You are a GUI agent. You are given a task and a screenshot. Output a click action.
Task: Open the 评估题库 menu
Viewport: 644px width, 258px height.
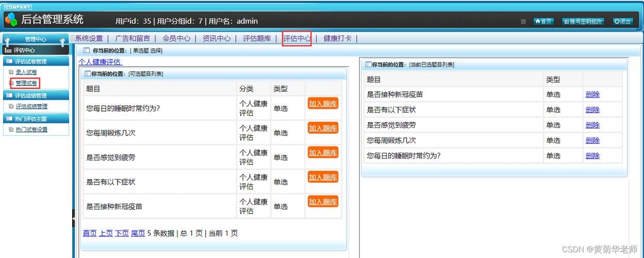pyautogui.click(x=257, y=38)
